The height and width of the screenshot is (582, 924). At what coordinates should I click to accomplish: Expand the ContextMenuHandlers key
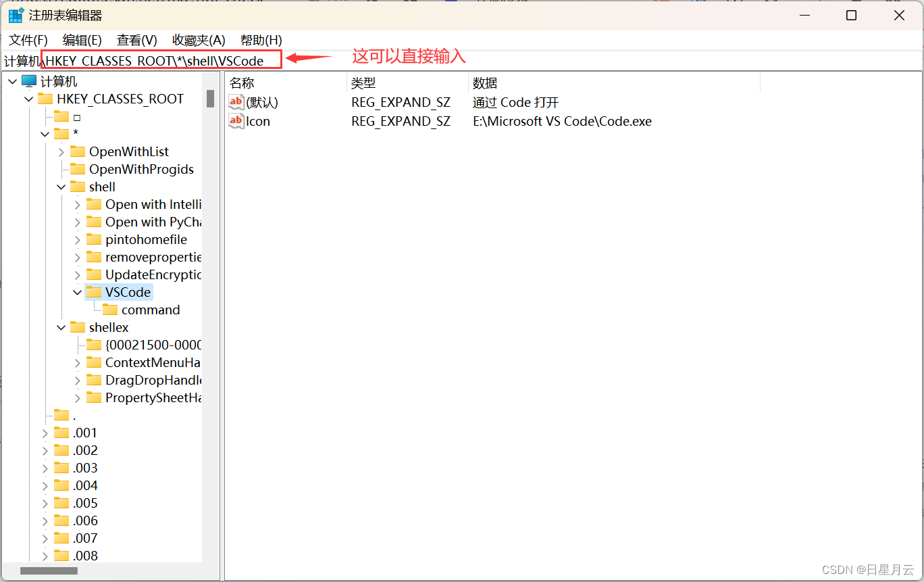[78, 362]
